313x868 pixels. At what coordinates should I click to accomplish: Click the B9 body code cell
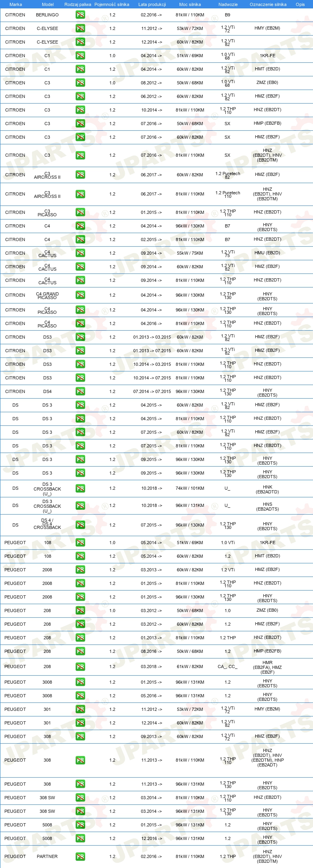click(x=227, y=15)
